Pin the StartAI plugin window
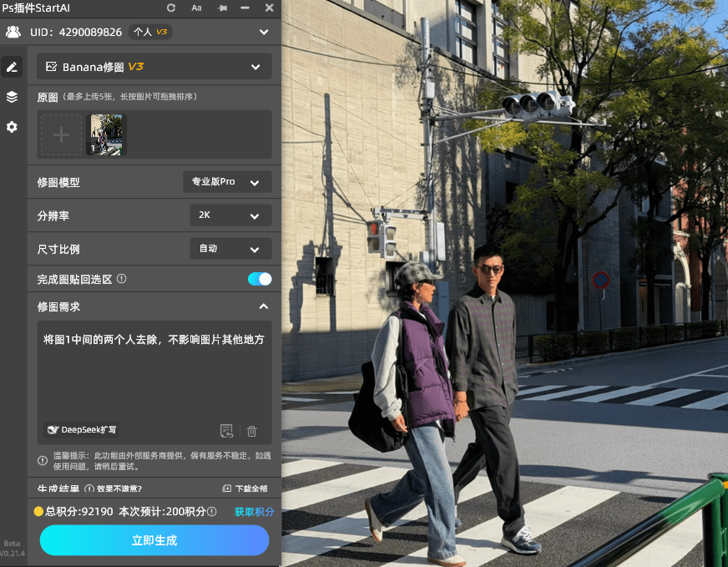 tap(220, 8)
